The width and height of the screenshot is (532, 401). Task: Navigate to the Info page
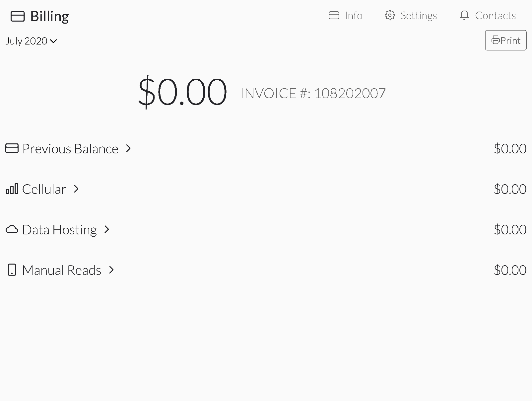[x=353, y=15]
